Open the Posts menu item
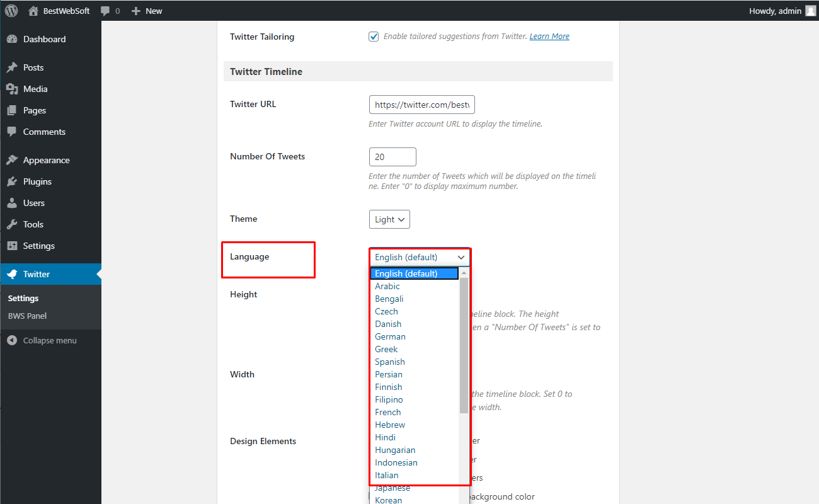Screen dimensions: 819x504 (x=50, y=67)
